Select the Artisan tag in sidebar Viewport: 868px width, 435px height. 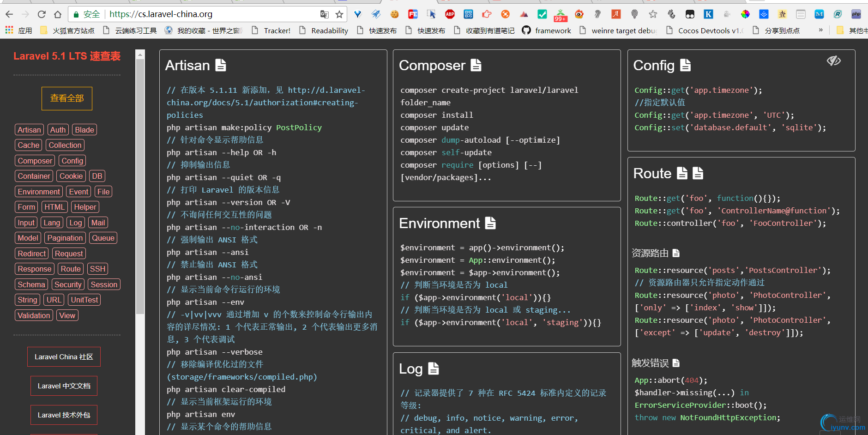(x=29, y=130)
